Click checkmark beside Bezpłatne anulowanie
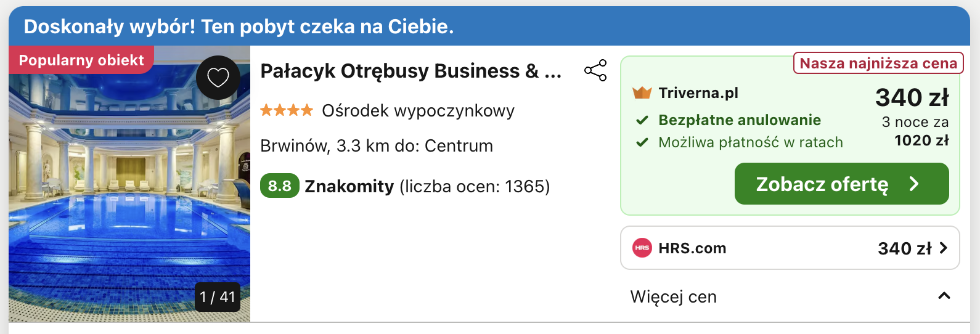 point(642,120)
